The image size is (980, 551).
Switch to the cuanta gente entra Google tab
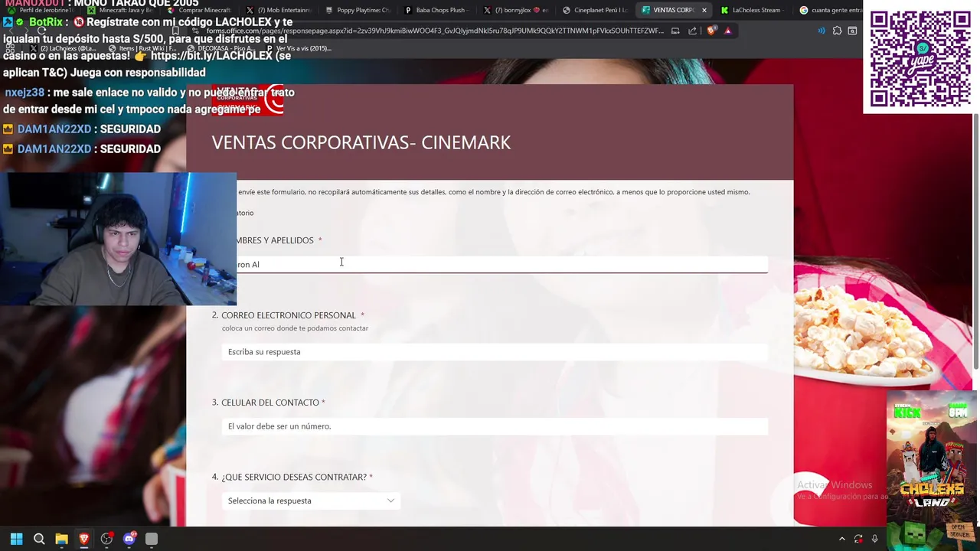coord(831,10)
